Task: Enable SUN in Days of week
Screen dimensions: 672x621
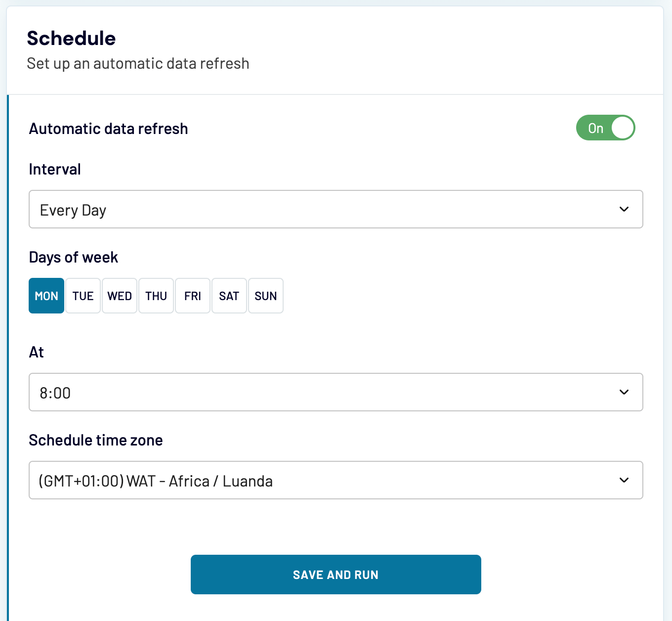Action: point(265,296)
